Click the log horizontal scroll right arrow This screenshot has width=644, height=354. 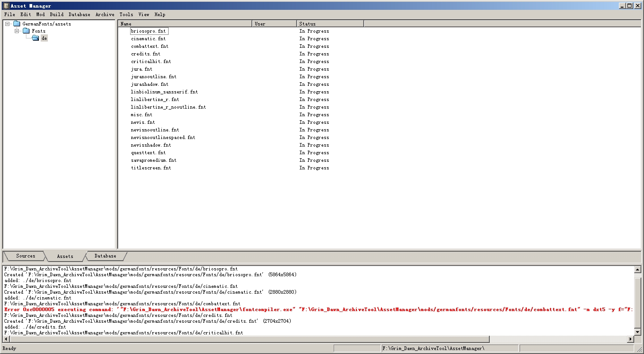point(631,339)
